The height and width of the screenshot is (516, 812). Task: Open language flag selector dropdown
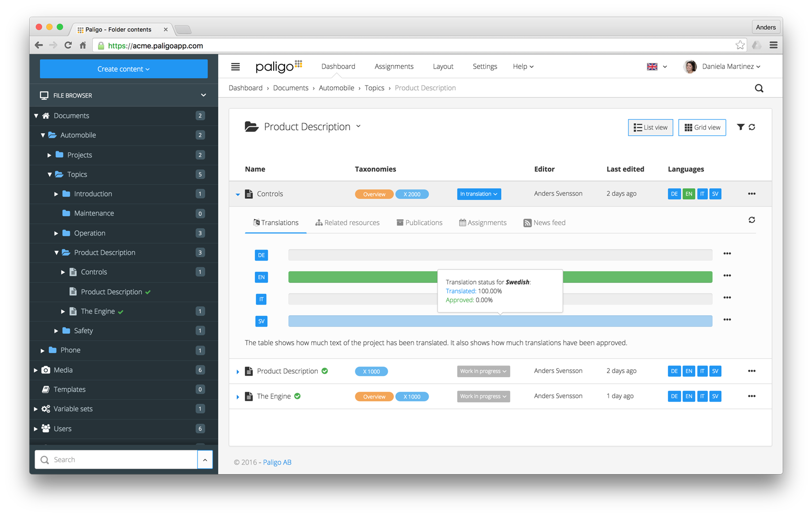point(657,67)
